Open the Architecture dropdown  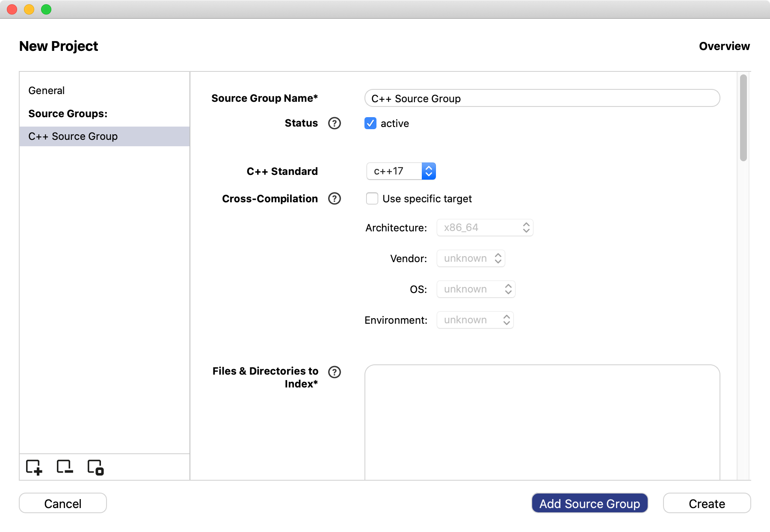[x=485, y=228]
